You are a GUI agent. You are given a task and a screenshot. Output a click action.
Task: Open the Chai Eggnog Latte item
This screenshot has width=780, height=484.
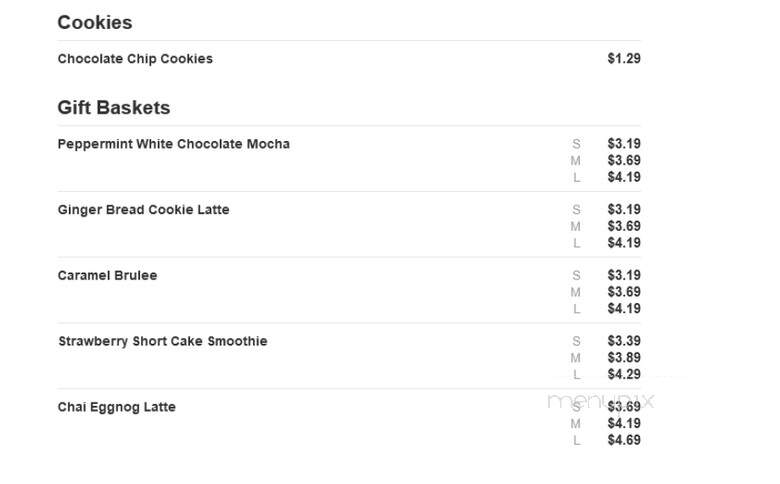pos(116,407)
